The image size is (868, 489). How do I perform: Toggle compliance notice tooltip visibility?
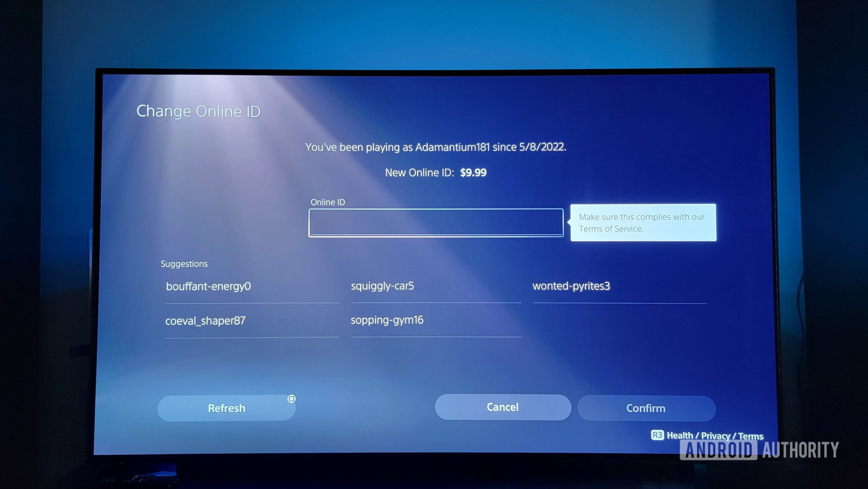click(643, 222)
